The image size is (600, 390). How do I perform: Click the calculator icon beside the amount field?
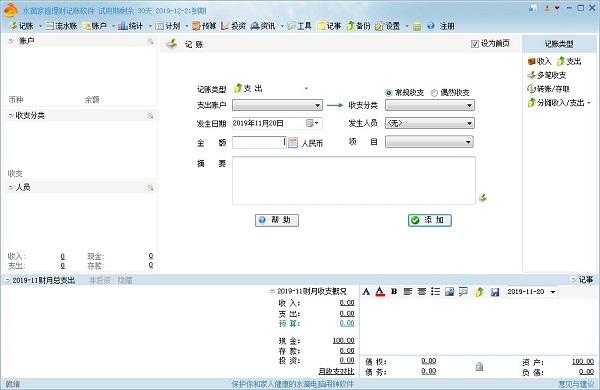tap(293, 143)
